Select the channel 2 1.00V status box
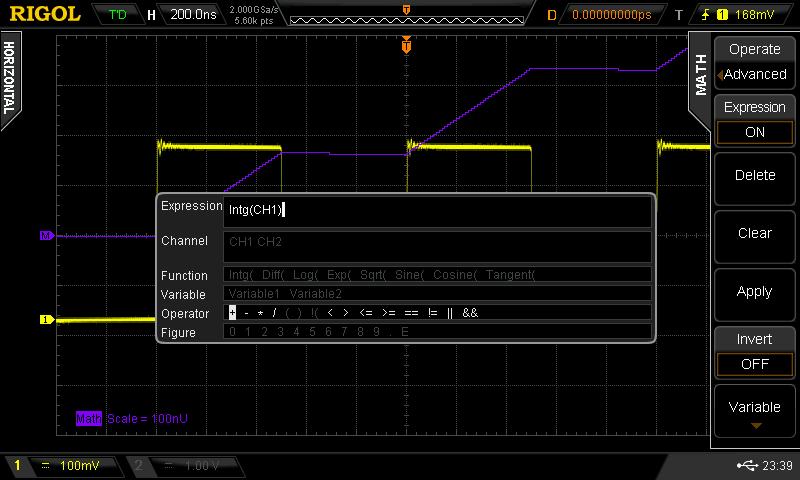The height and width of the screenshot is (480, 800). click(187, 466)
